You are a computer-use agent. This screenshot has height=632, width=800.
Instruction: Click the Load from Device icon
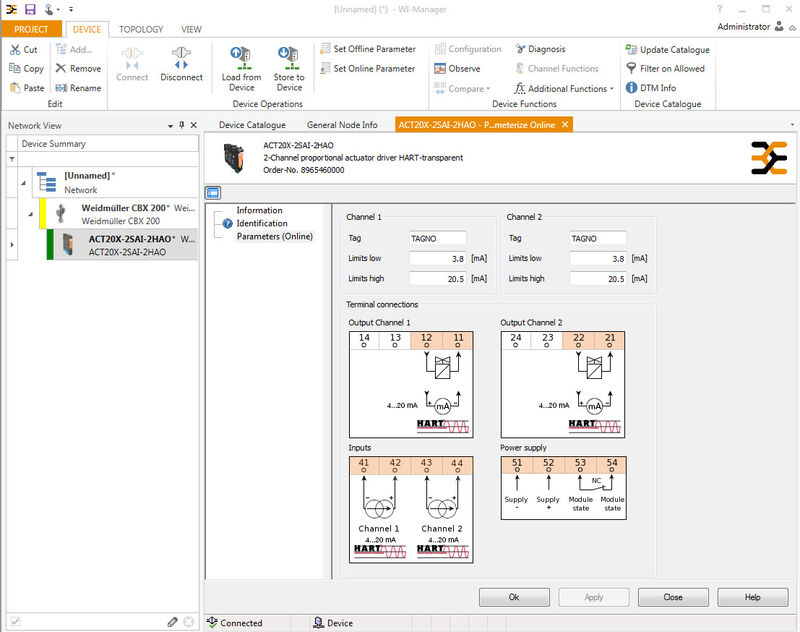[241, 57]
